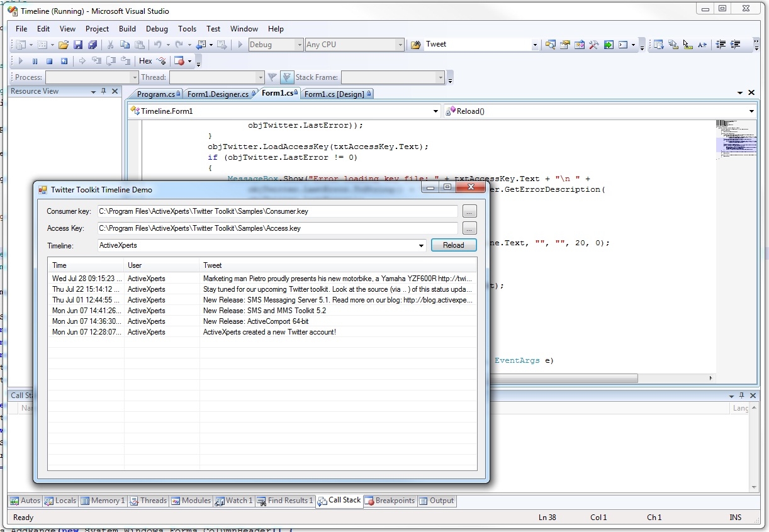Stop debugging with the square Stop icon
769x532 pixels.
(49, 61)
